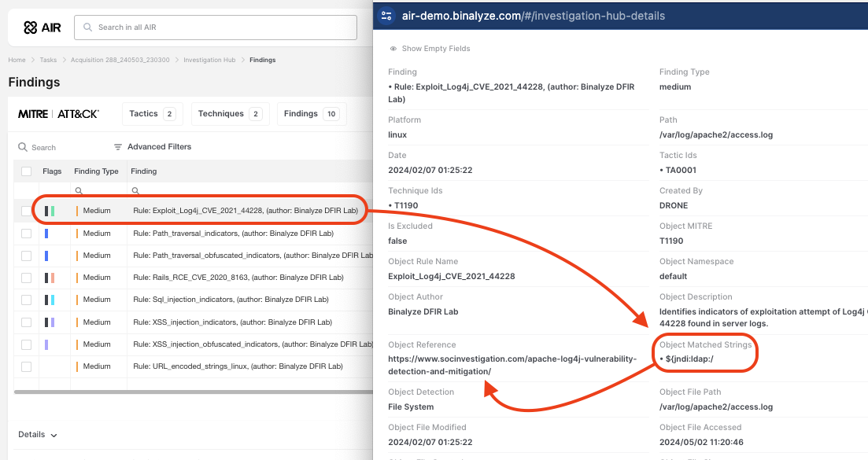The width and height of the screenshot is (868, 460).
Task: Click the search icon under Finding column
Action: coord(135,190)
